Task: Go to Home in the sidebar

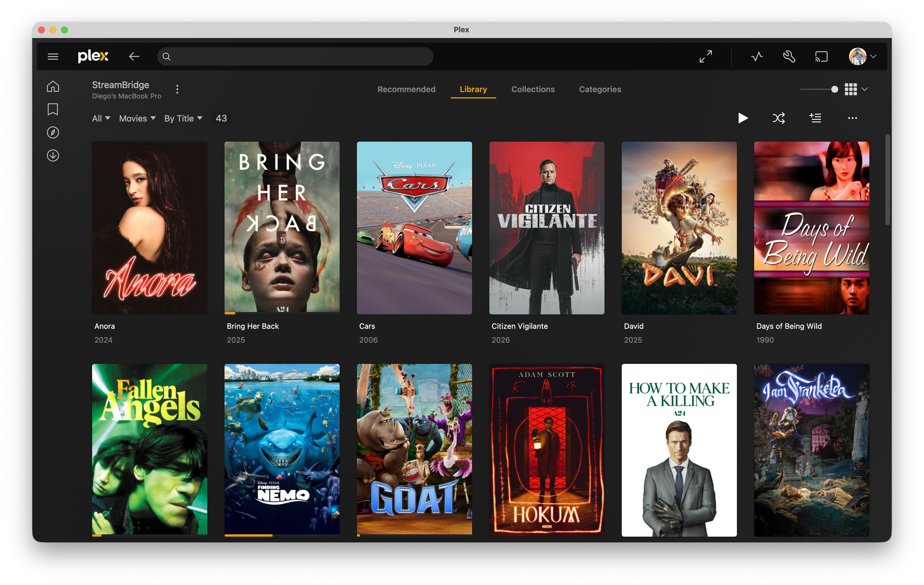Action: pyautogui.click(x=53, y=86)
